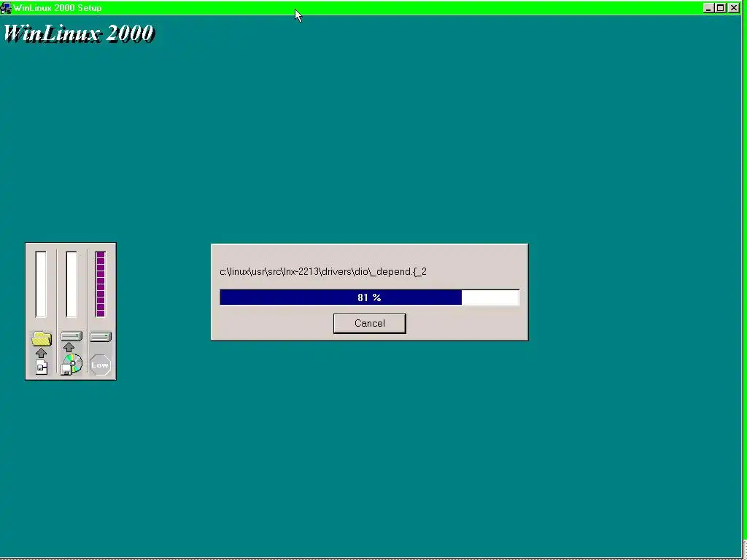Click the WinLinux 2000 logo heading
The height and width of the screenshot is (560, 747).
point(79,34)
